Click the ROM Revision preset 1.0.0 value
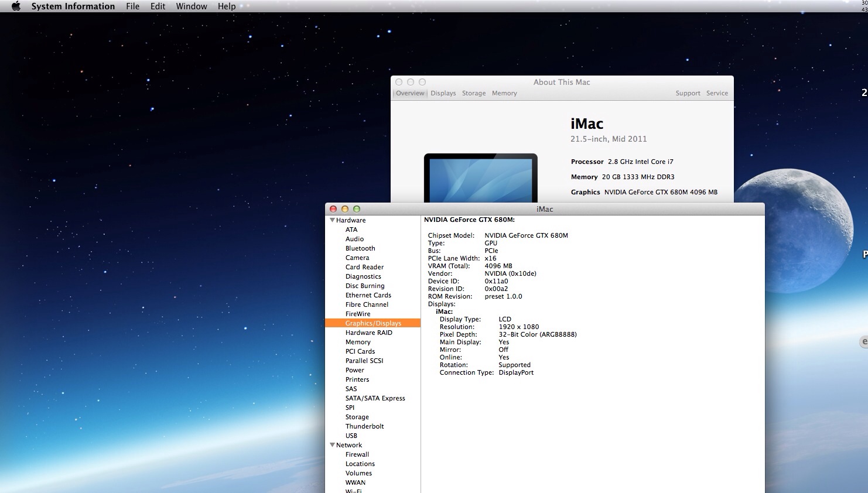Viewport: 868px width, 493px height. point(503,296)
